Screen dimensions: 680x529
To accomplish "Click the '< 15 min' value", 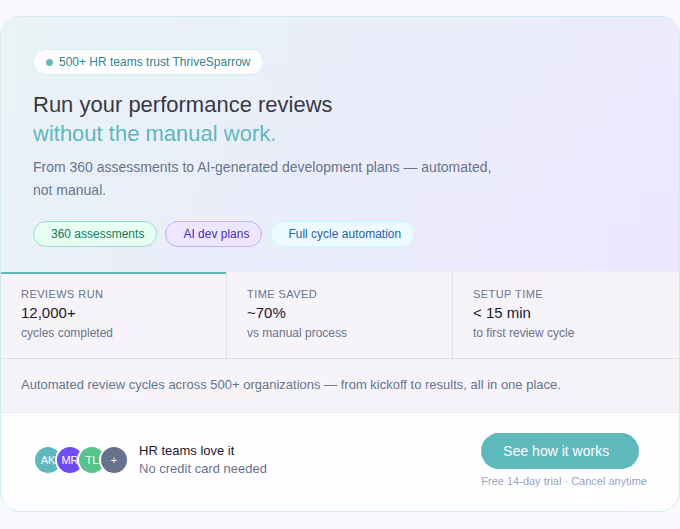I will tap(502, 313).
